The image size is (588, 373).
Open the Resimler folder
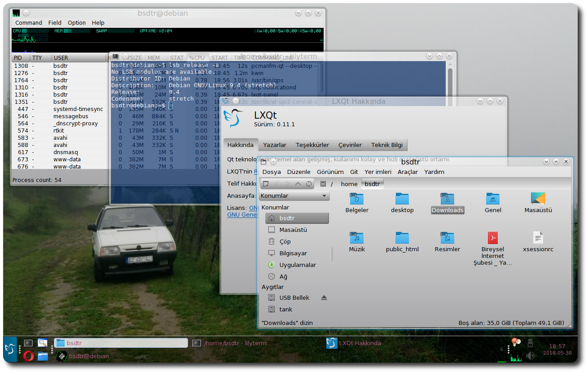pyautogui.click(x=448, y=242)
